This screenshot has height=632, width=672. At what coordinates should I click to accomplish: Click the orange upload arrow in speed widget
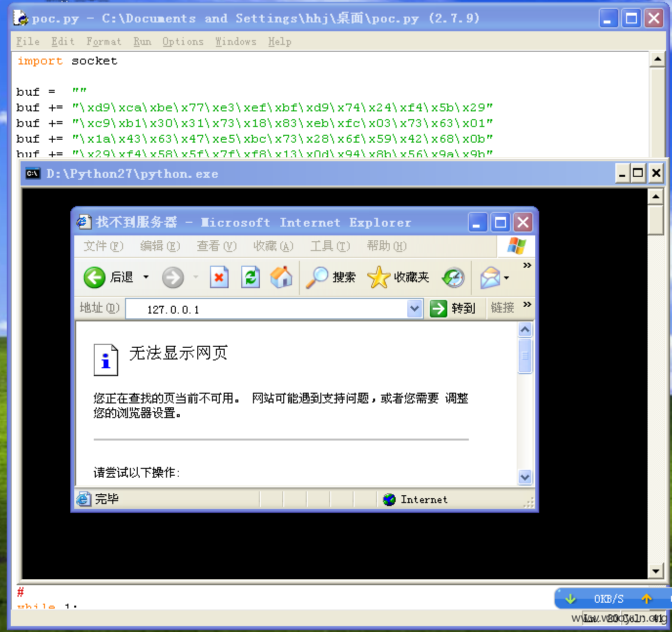(647, 599)
